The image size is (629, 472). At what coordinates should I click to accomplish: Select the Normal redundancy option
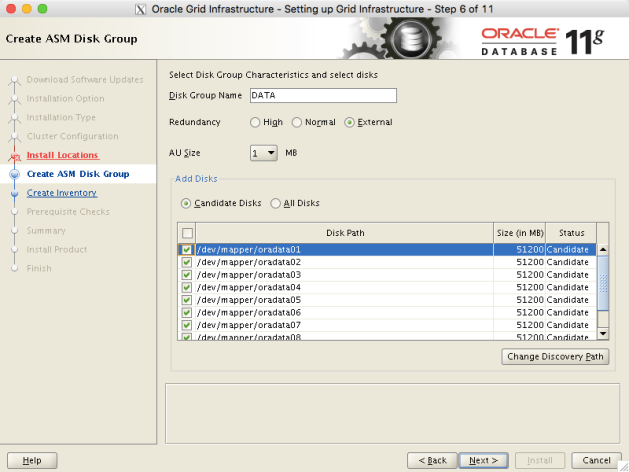click(296, 122)
